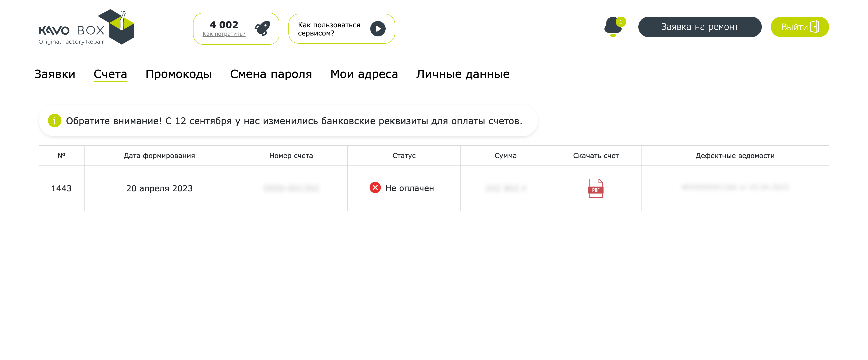Click the Дефектные ведомости column header
The image size is (868, 360).
[735, 156]
